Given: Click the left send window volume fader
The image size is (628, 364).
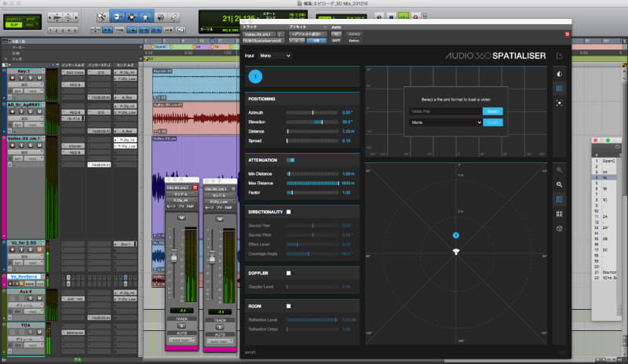Looking at the screenshot, I should (173, 257).
